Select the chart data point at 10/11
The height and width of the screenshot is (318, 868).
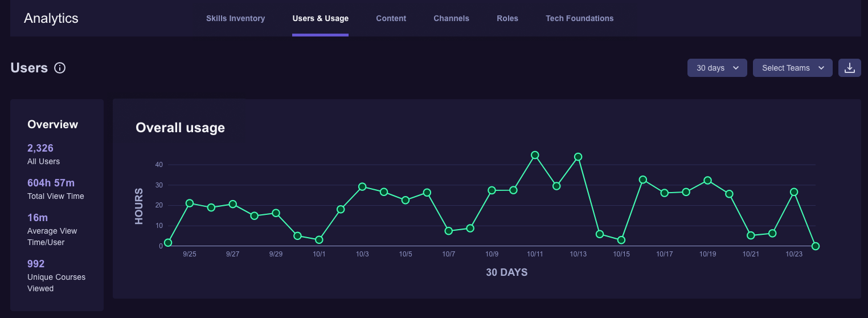tap(535, 155)
